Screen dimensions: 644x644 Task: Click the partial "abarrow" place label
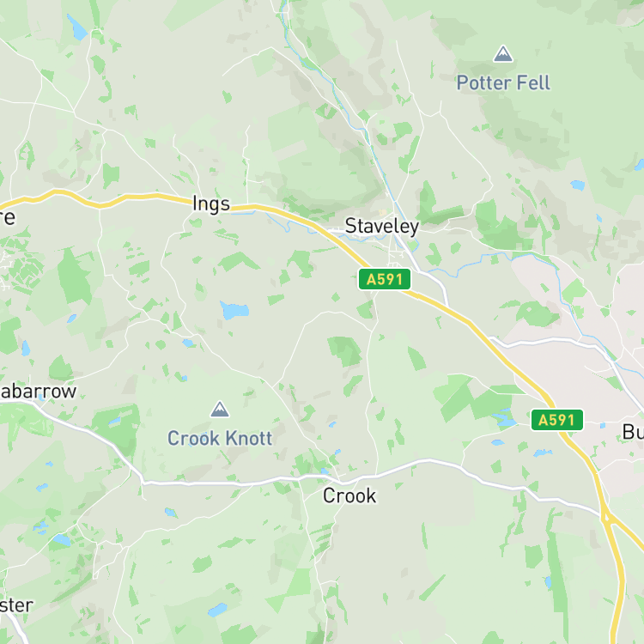(x=38, y=392)
